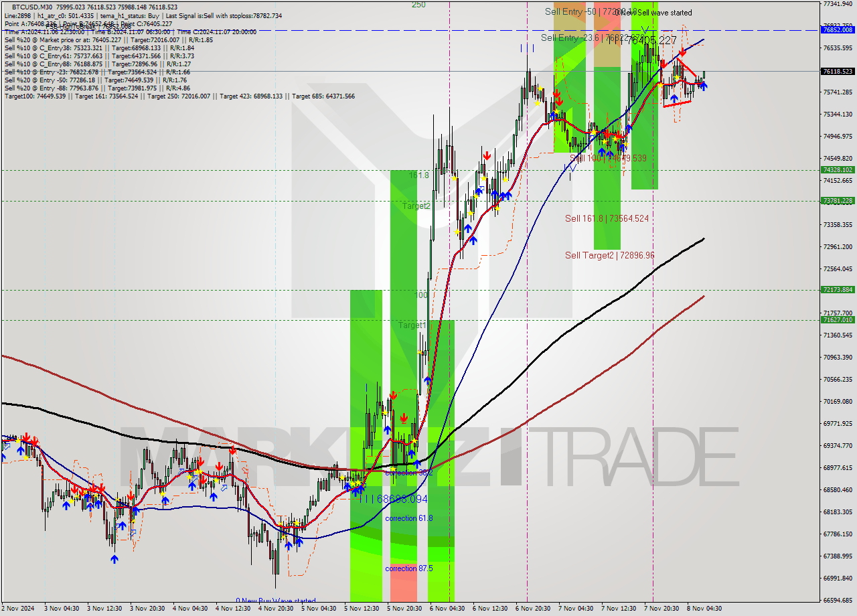Click the 'Target100: 74649.539' targets line
This screenshot has height=616, width=857.
[x=179, y=96]
